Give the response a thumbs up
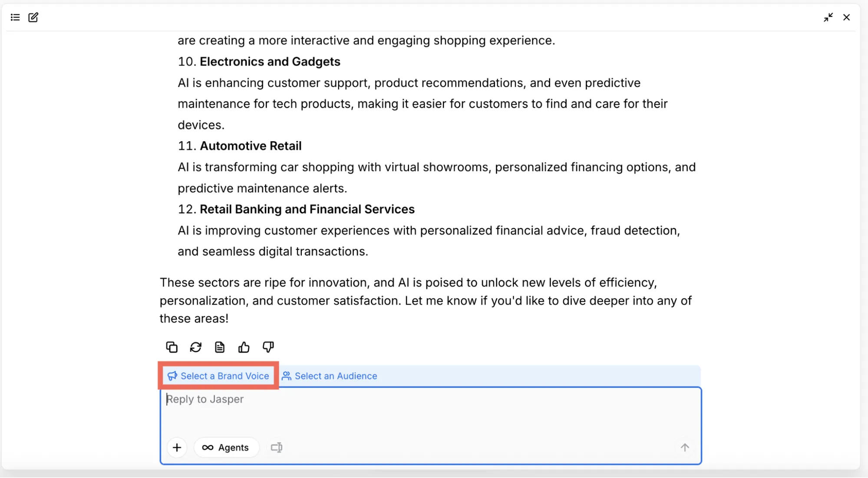Viewport: 868px width, 478px height. 244,347
